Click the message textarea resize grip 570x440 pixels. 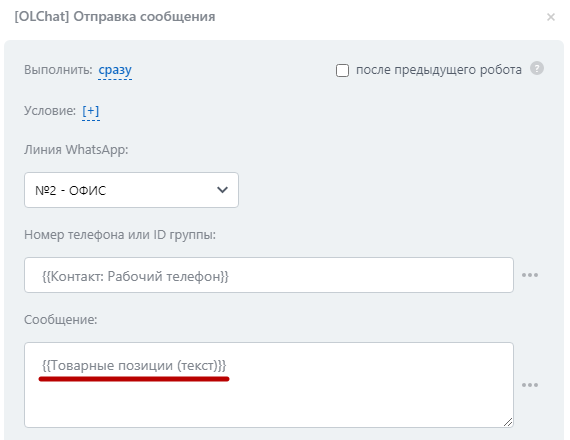tap(508, 422)
